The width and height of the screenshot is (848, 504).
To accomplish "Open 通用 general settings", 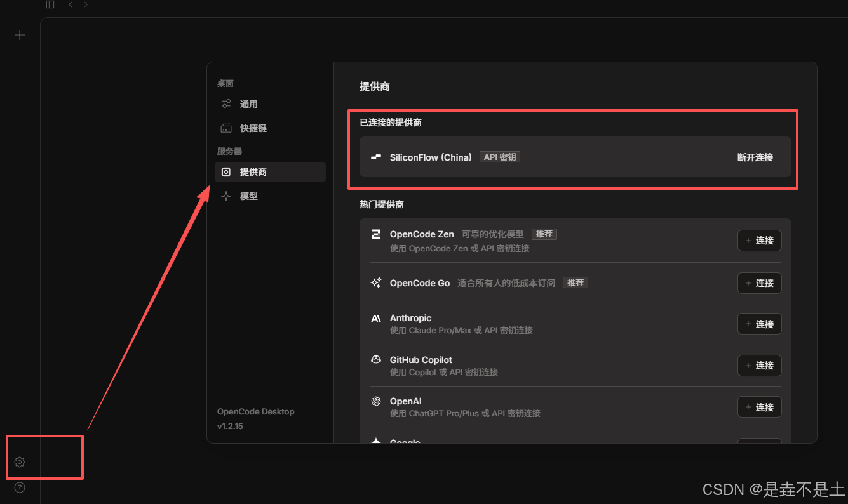I will [270, 104].
